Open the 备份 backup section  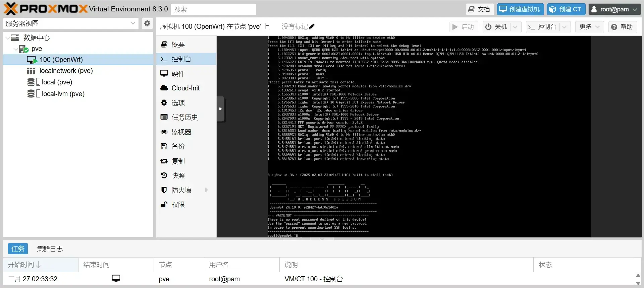[x=178, y=146]
